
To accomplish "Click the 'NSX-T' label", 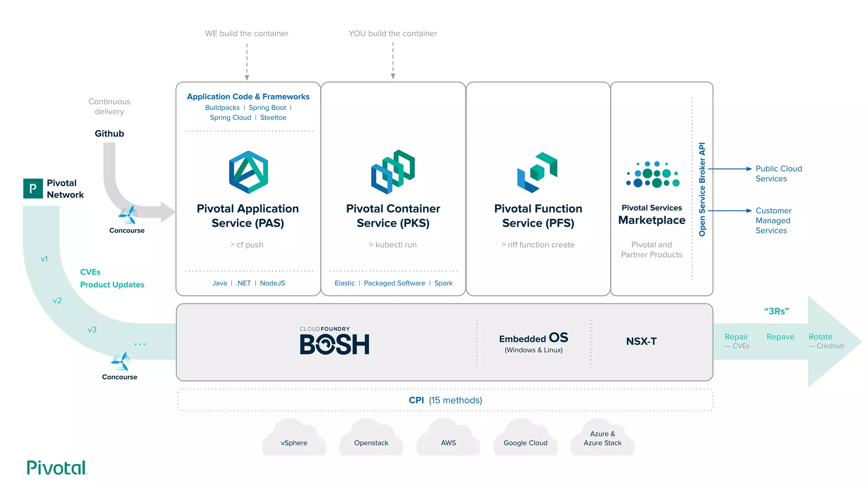I will coord(641,341).
